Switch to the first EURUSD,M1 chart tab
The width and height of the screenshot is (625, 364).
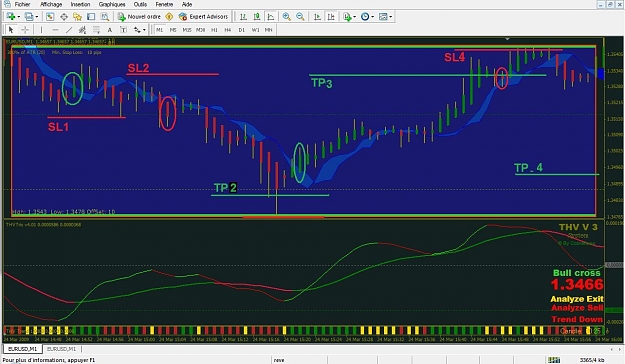23,349
